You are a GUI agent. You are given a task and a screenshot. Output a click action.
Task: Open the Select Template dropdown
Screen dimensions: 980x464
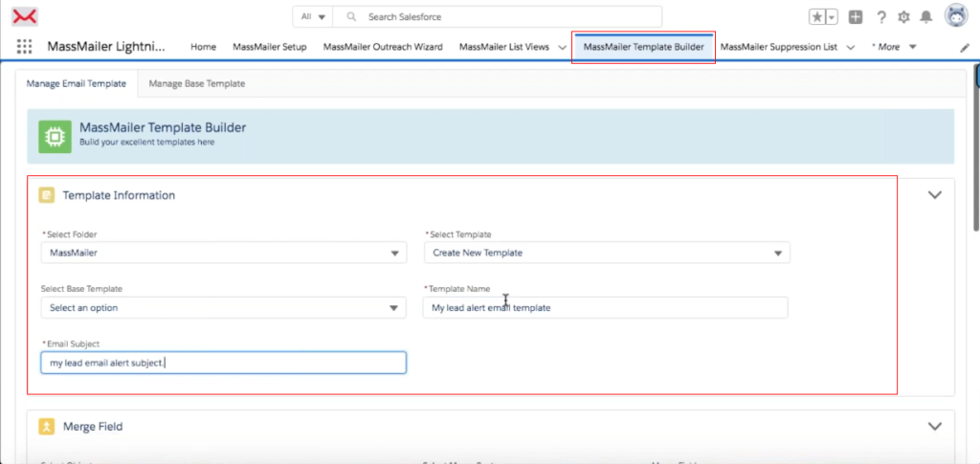[607, 253]
